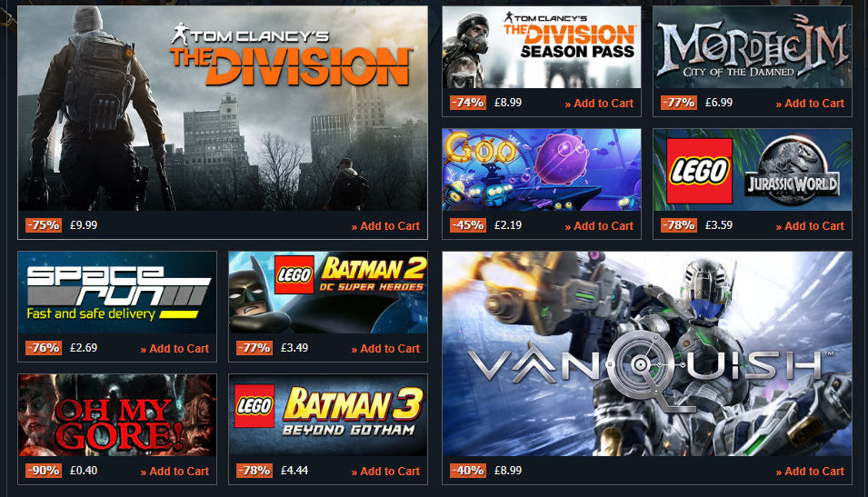Screen dimensions: 868x497
Task: Add Goo game to cart
Action: coord(599,226)
